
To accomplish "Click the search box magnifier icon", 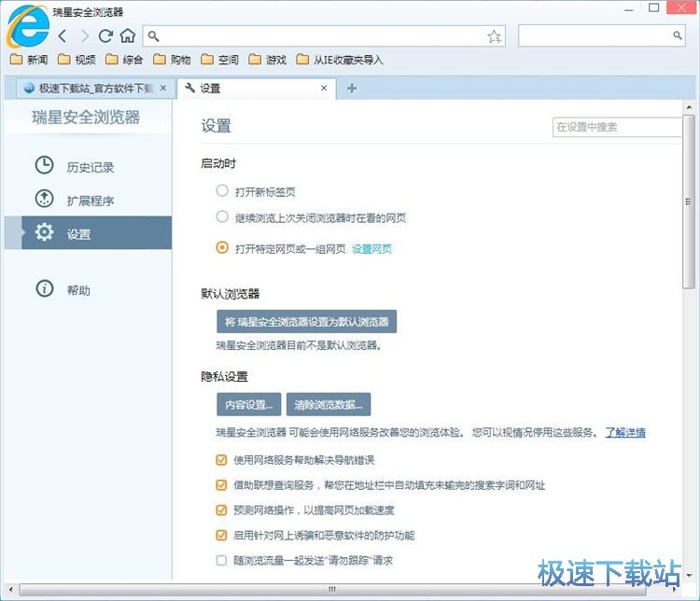I will click(x=678, y=35).
